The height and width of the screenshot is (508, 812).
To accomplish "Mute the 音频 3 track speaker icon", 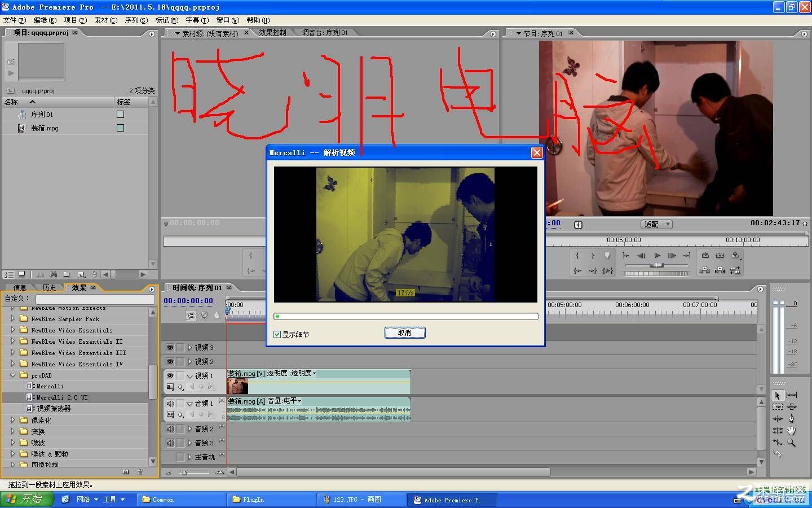I will coord(170,443).
